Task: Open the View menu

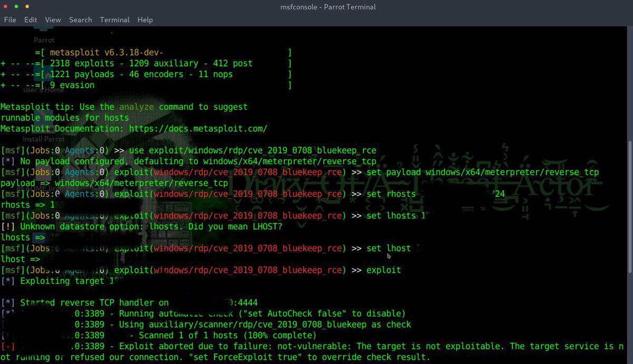Action: [53, 20]
